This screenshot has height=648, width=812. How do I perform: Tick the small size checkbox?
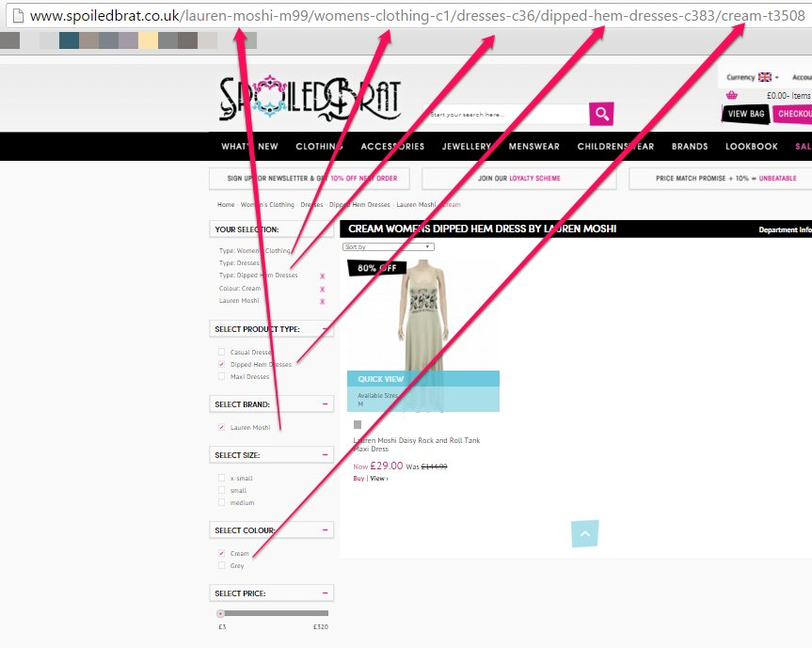pos(222,490)
